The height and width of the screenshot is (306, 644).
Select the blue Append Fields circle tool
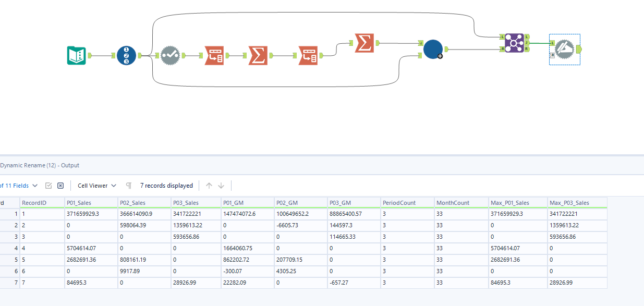pos(433,50)
